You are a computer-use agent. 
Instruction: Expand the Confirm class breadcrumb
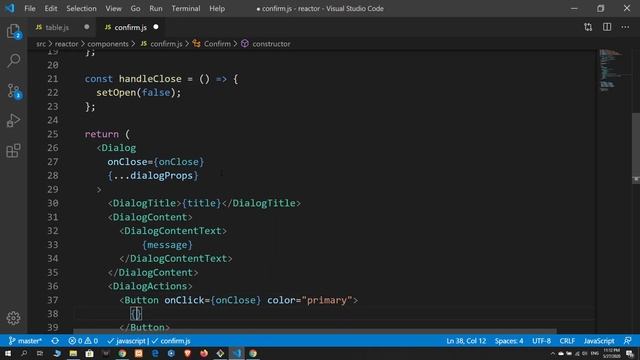212,44
